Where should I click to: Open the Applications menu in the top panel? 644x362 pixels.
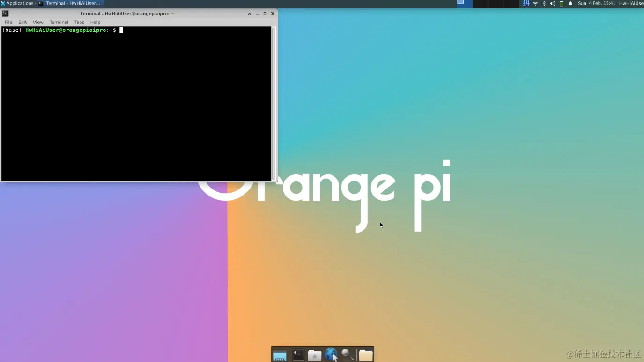(17, 3)
